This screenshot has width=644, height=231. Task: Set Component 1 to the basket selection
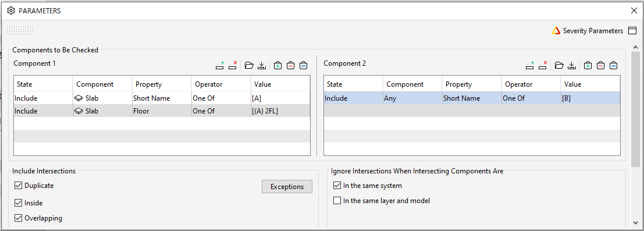pos(303,65)
